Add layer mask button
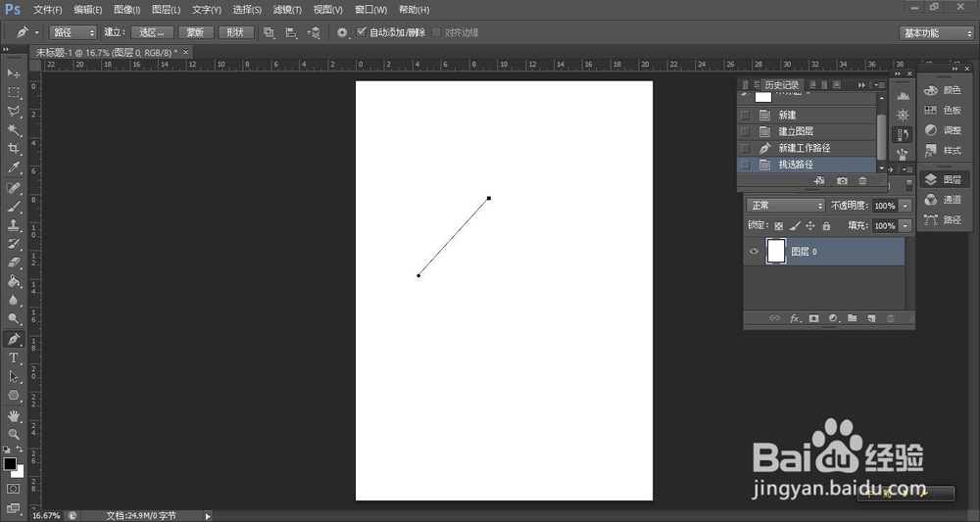 813,318
